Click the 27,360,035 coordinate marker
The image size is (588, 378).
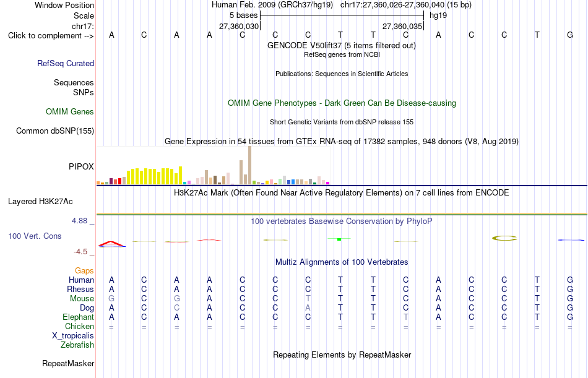click(x=402, y=26)
